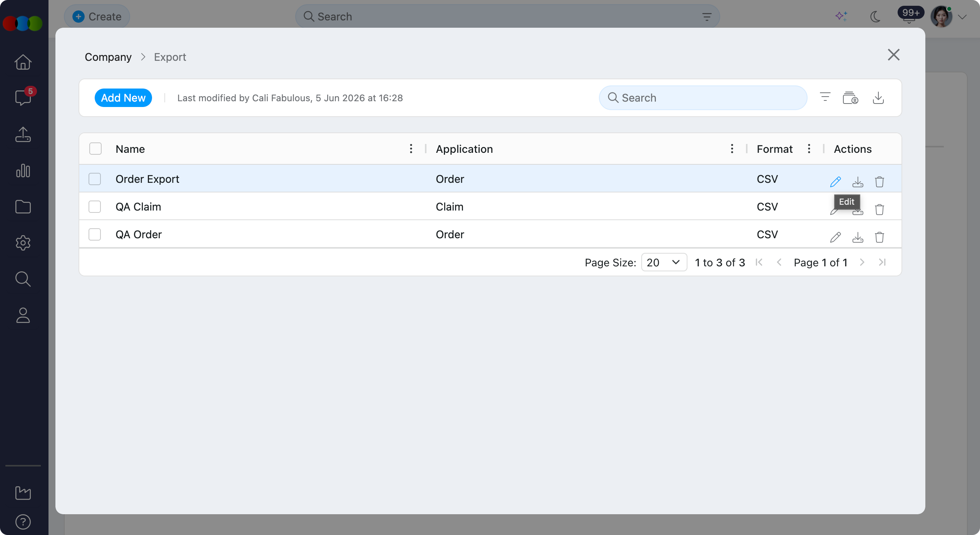The height and width of the screenshot is (535, 980).
Task: Check the QA Claim row checkbox
Action: [x=95, y=207]
